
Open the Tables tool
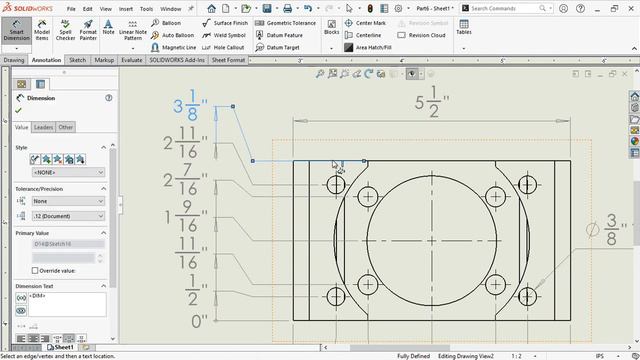[x=464, y=27]
